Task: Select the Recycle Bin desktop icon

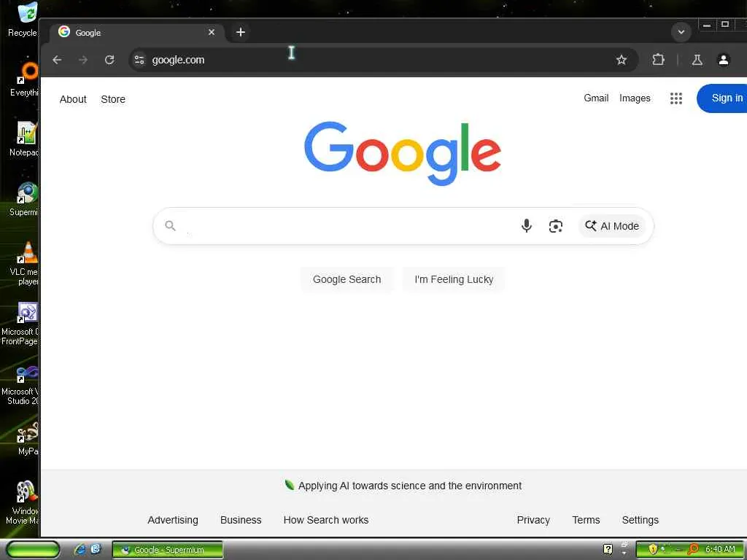Action: pyautogui.click(x=23, y=20)
